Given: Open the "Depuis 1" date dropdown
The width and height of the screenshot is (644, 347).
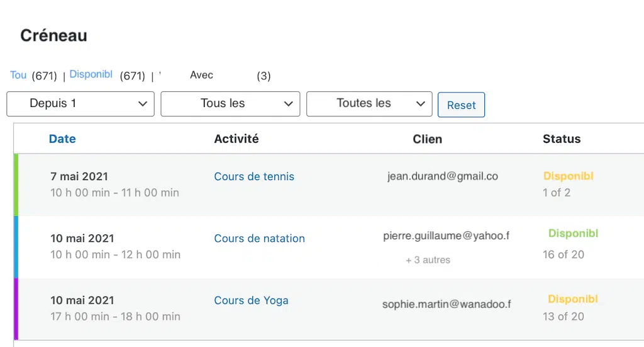Looking at the screenshot, I should [x=80, y=104].
